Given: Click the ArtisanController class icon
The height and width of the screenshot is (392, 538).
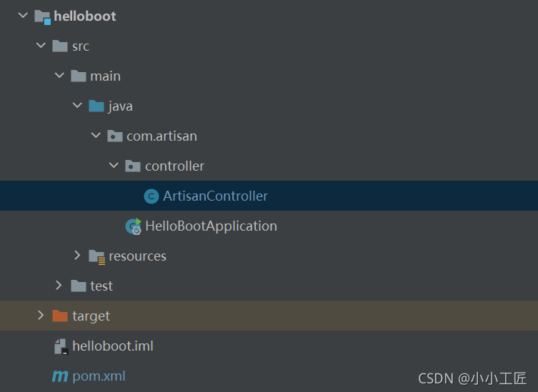Looking at the screenshot, I should (151, 196).
